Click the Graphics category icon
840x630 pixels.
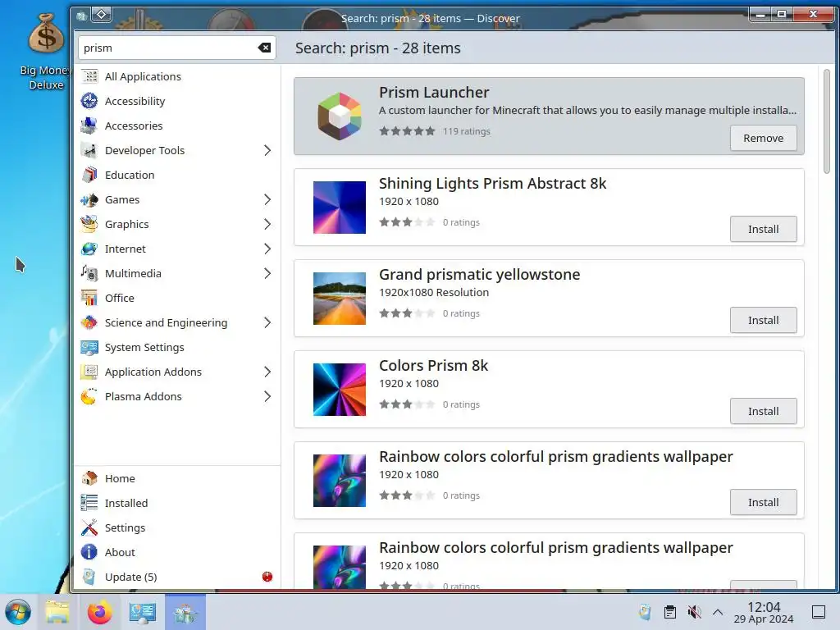click(89, 224)
